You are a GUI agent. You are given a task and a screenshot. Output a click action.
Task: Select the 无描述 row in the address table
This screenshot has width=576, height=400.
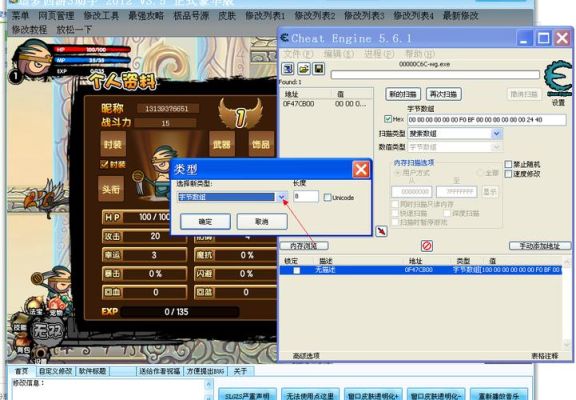[421, 270]
